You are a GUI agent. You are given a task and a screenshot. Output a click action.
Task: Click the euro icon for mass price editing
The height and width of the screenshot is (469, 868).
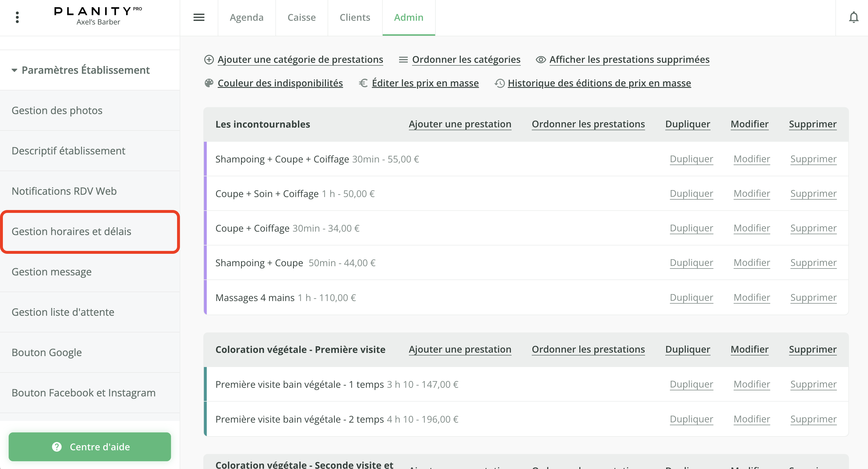click(x=363, y=83)
